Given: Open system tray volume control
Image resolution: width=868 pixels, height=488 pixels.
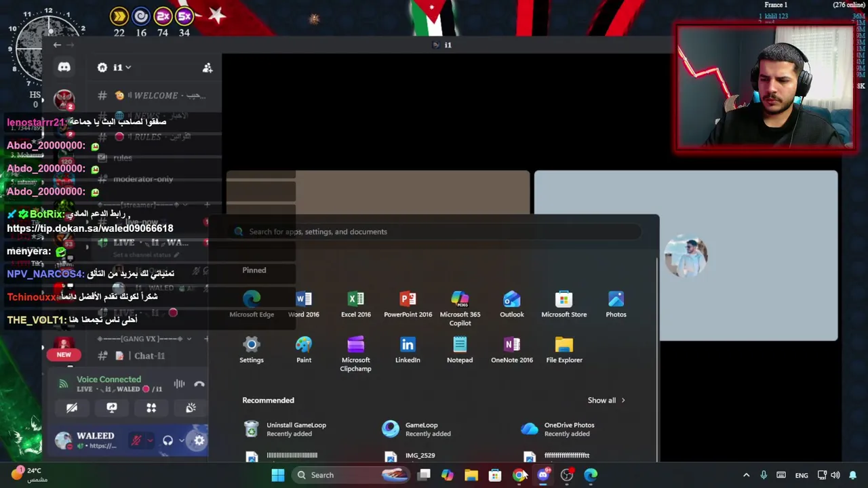Looking at the screenshot, I should (x=835, y=475).
